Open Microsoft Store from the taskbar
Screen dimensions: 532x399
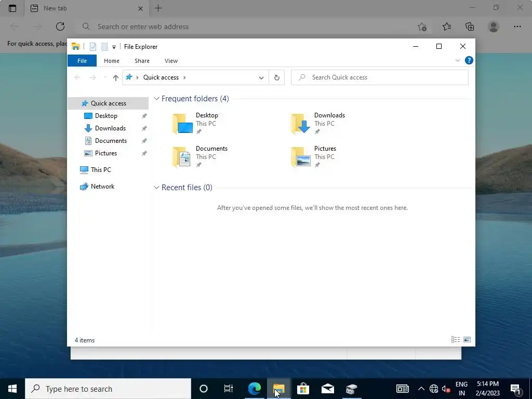[303, 389]
